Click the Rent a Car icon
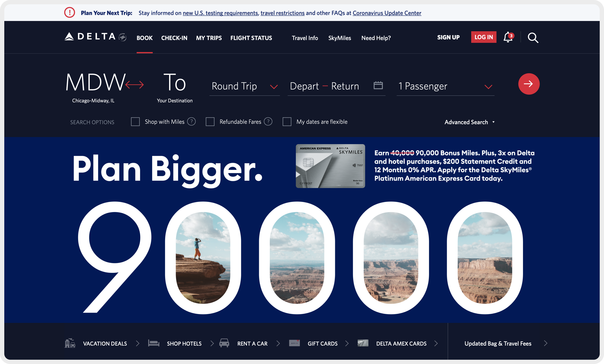The height and width of the screenshot is (364, 604). point(224,343)
